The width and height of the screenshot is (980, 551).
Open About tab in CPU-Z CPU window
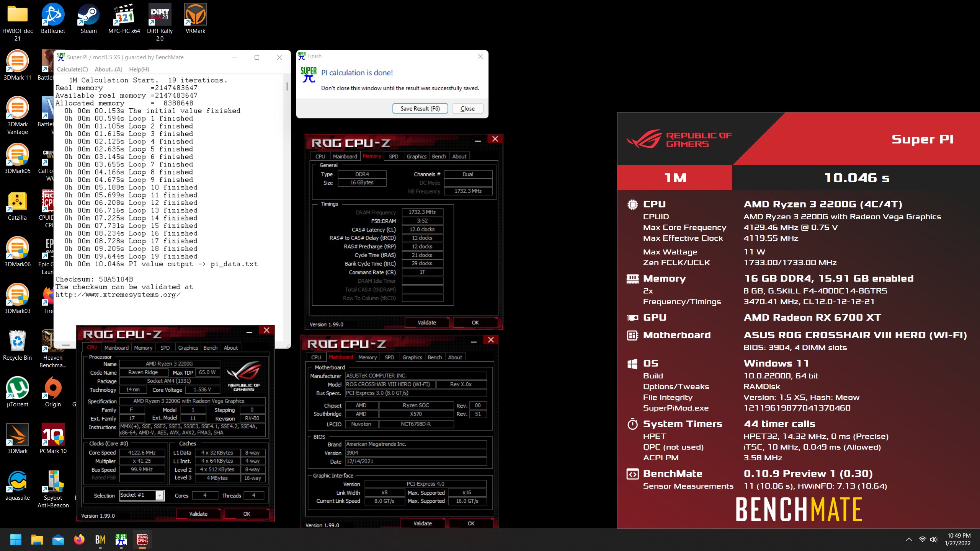[x=230, y=348]
